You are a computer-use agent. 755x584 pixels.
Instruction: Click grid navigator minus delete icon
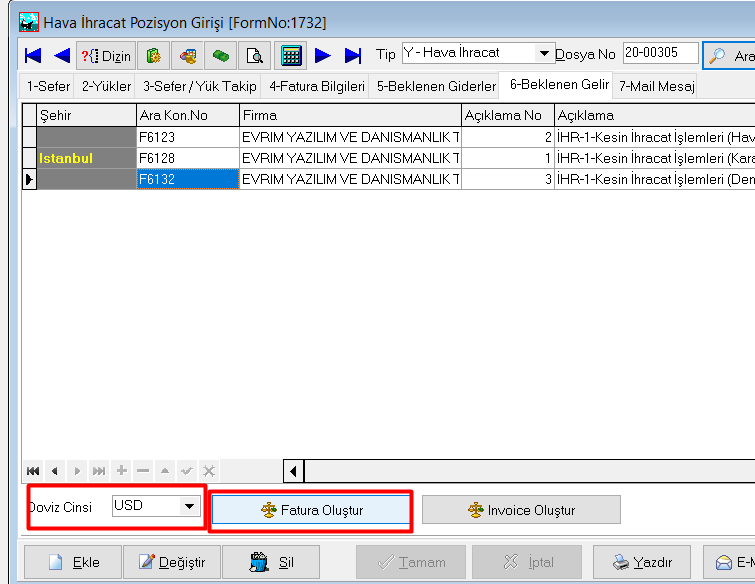(143, 471)
